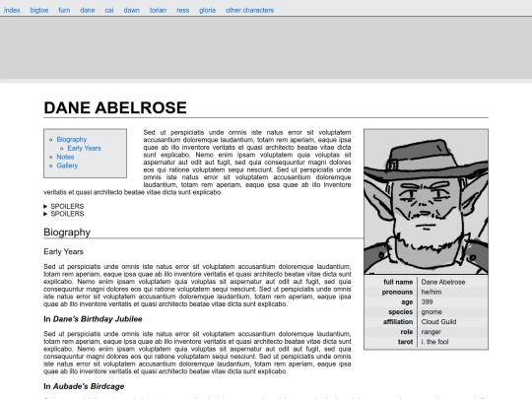Click the grey banner below navigation
Image resolution: width=532 pixels, height=399 pixels.
(x=266, y=47)
